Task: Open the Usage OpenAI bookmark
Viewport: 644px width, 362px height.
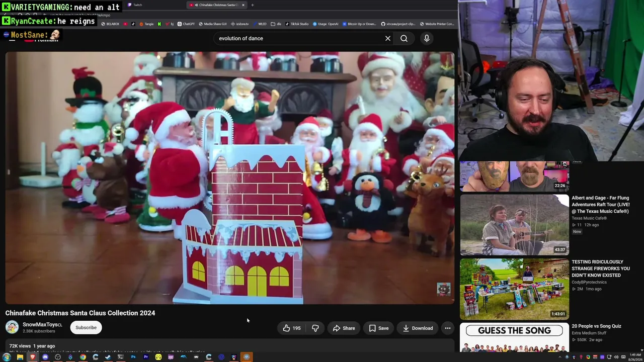Action: 326,24
